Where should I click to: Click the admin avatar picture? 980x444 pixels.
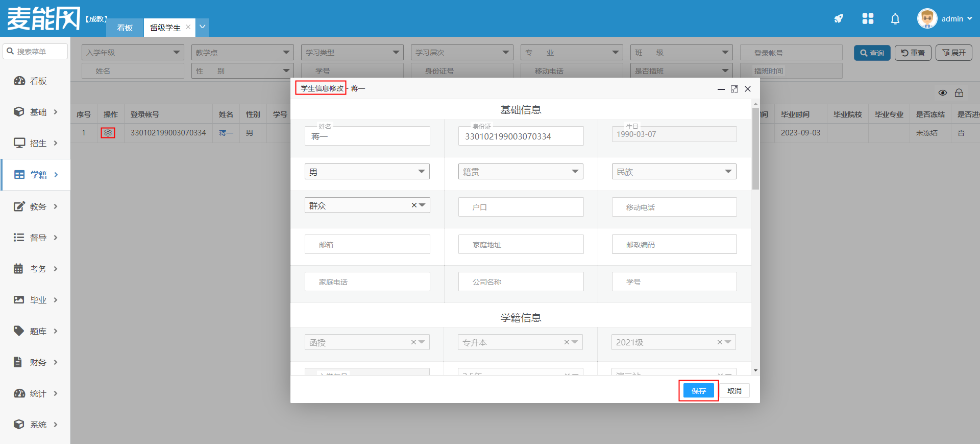(x=927, y=19)
